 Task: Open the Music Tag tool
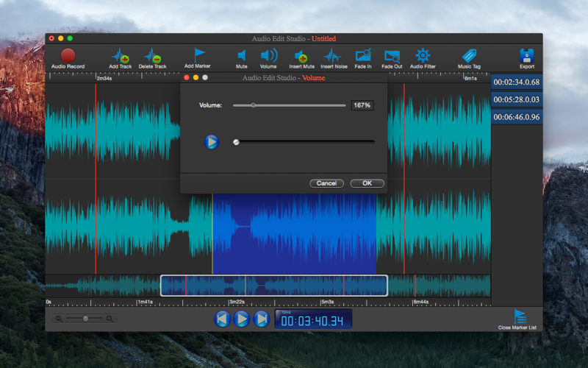click(469, 55)
